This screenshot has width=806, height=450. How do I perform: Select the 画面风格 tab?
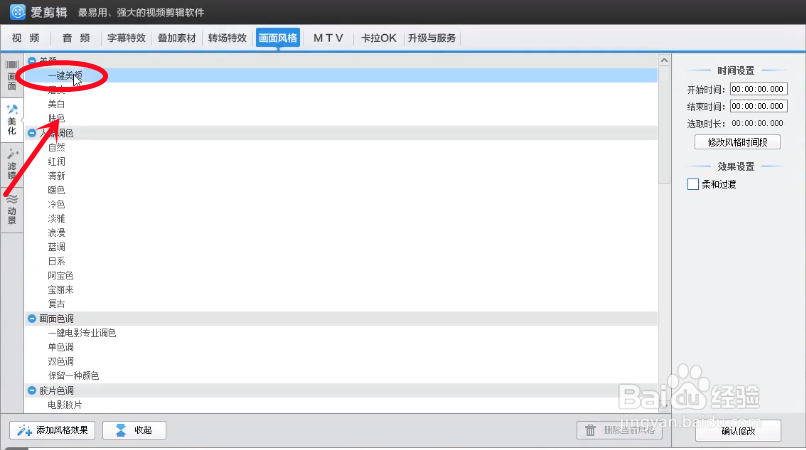click(x=278, y=38)
